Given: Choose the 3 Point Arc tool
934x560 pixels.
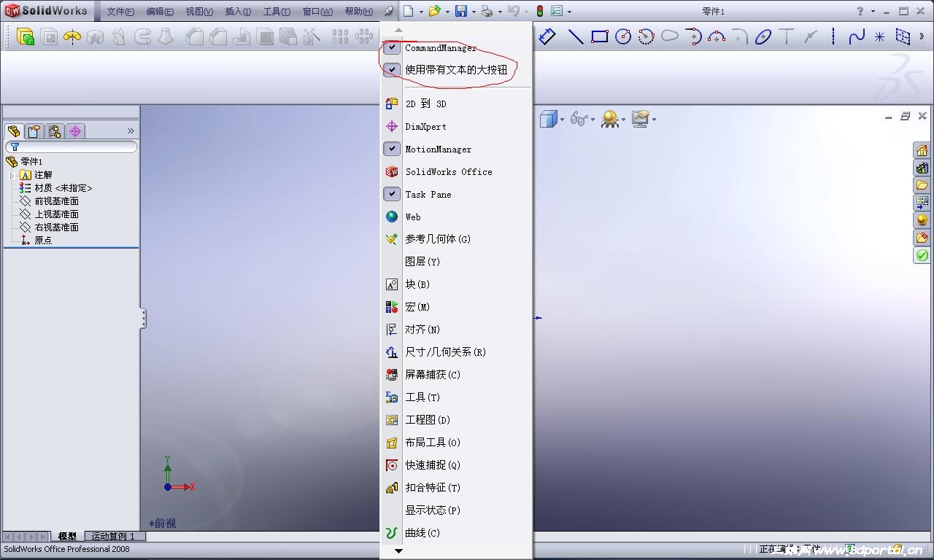Looking at the screenshot, I should [x=717, y=36].
